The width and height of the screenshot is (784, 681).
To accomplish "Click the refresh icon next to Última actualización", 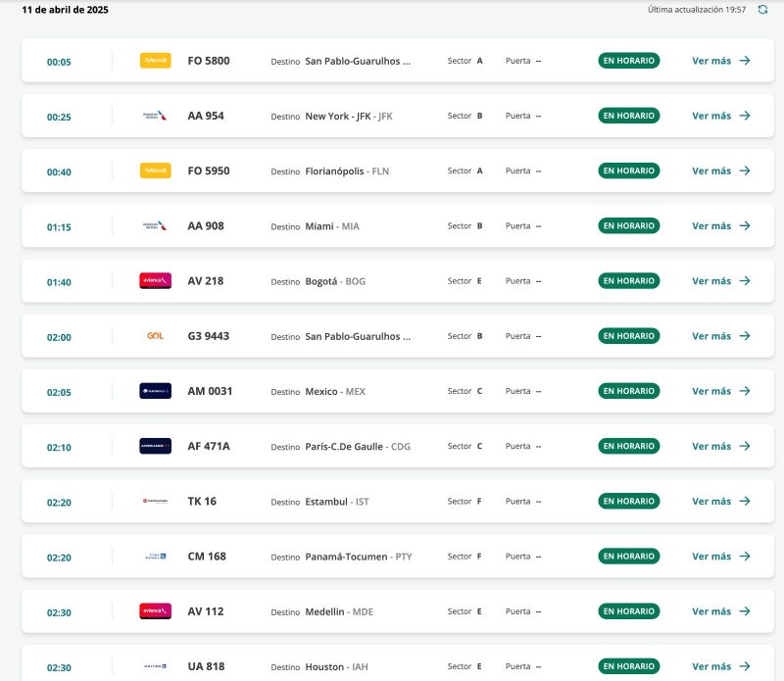I will (x=762, y=10).
